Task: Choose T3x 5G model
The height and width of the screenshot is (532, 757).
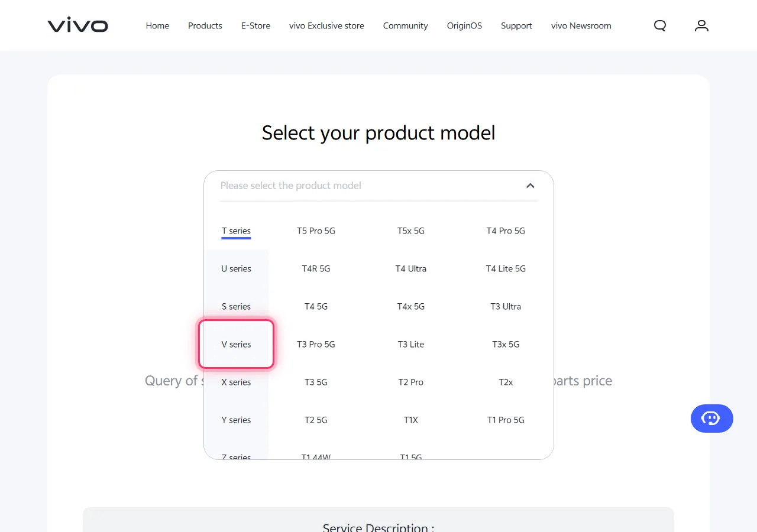Action: [x=506, y=344]
